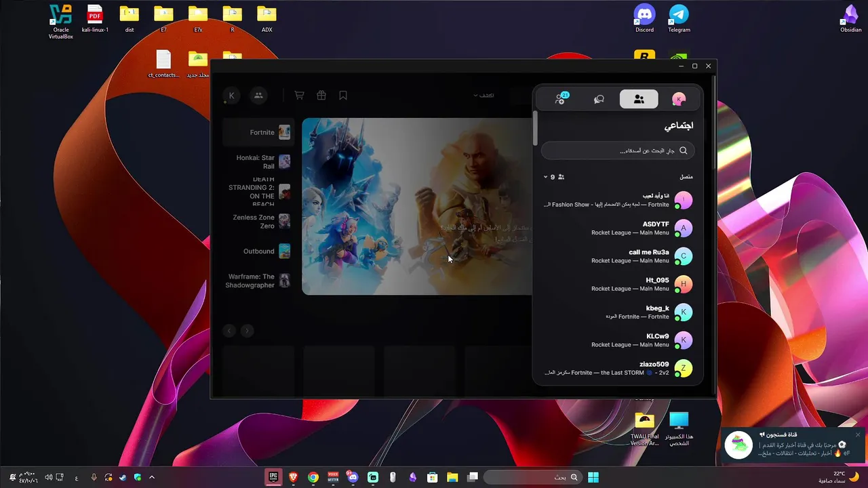868x488 pixels.
Task: Click the social panel scrollbar
Action: pos(535,129)
